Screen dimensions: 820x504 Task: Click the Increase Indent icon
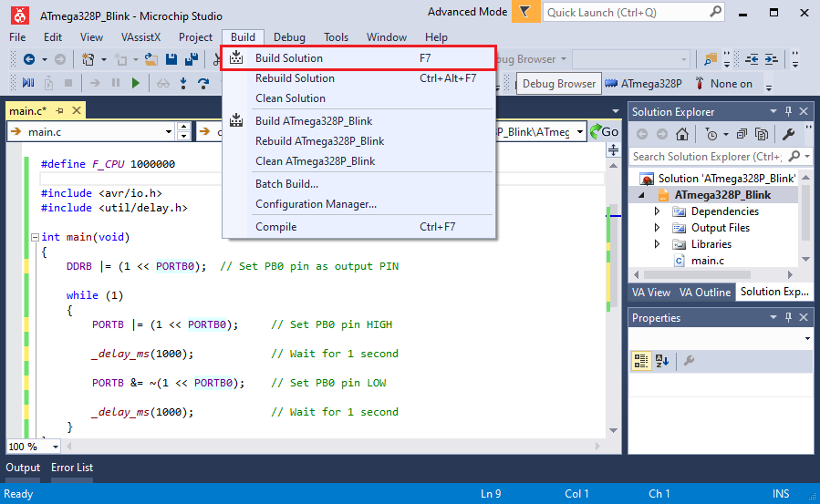[772, 59]
